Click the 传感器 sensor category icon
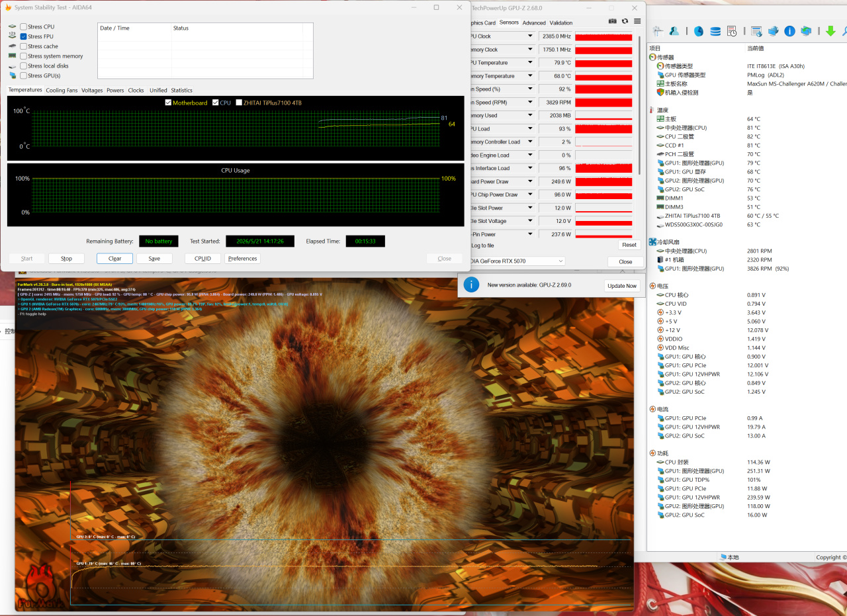This screenshot has height=616, width=847. point(652,58)
